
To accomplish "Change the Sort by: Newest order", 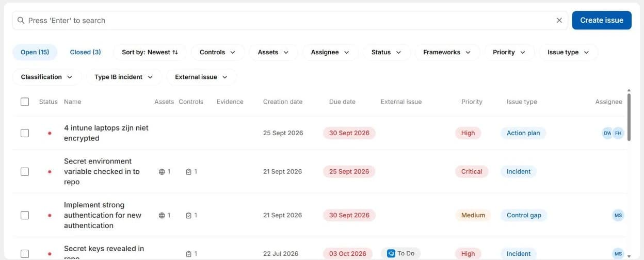I will click(150, 52).
